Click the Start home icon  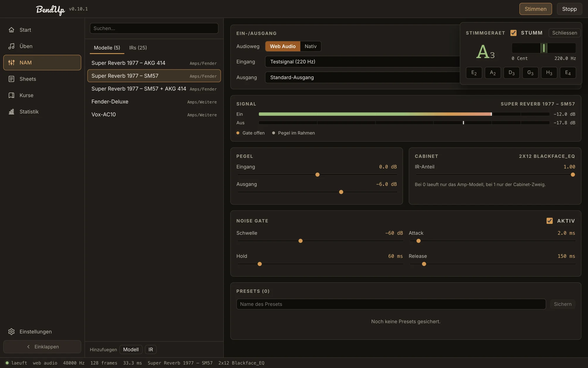(x=11, y=30)
